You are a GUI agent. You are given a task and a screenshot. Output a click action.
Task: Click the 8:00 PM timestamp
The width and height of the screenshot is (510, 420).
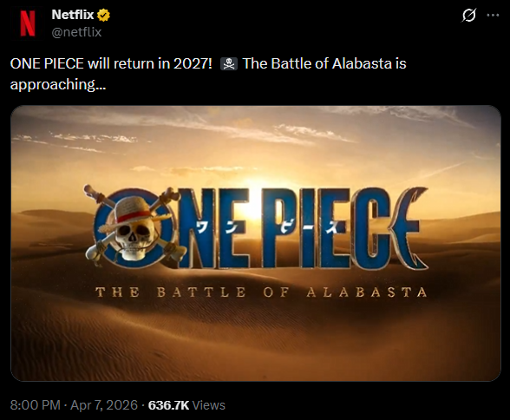(x=35, y=405)
